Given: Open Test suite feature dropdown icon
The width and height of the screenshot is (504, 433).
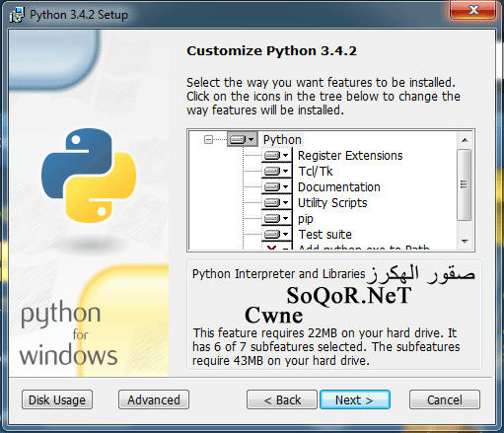Looking at the screenshot, I should [x=277, y=234].
